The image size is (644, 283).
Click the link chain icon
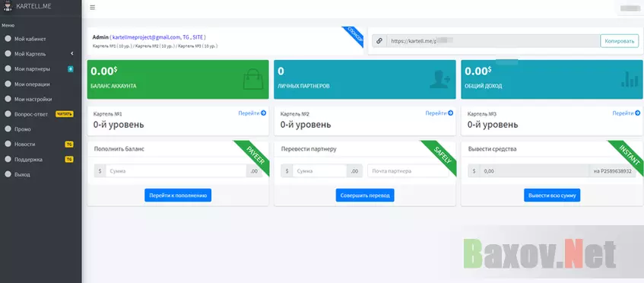(379, 41)
